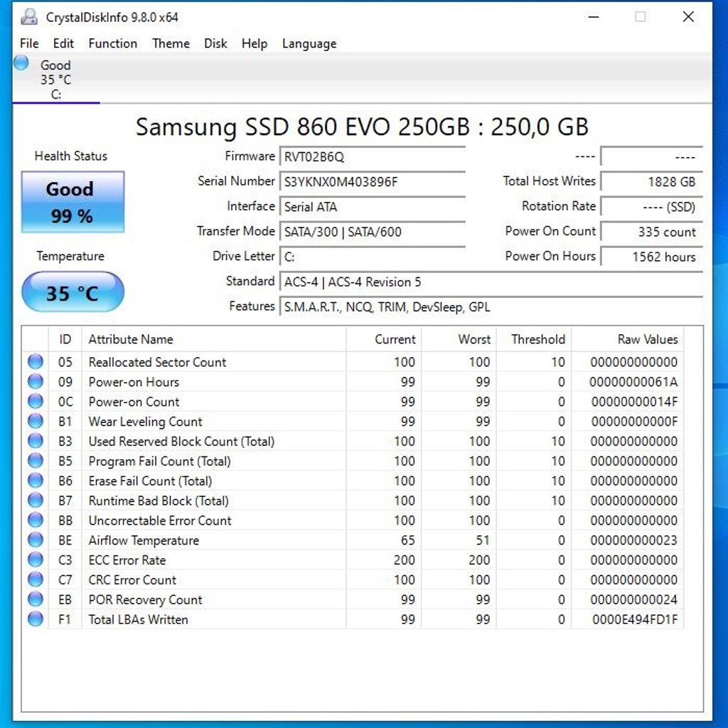The image size is (728, 728).
Task: Click status orb for Program Fail Count
Action: coord(36,461)
